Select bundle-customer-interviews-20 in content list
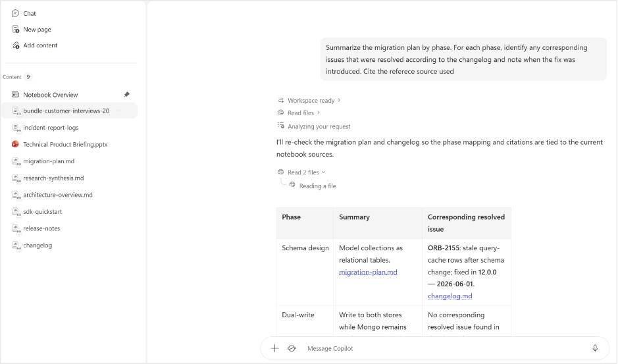The width and height of the screenshot is (618, 364). click(x=70, y=111)
